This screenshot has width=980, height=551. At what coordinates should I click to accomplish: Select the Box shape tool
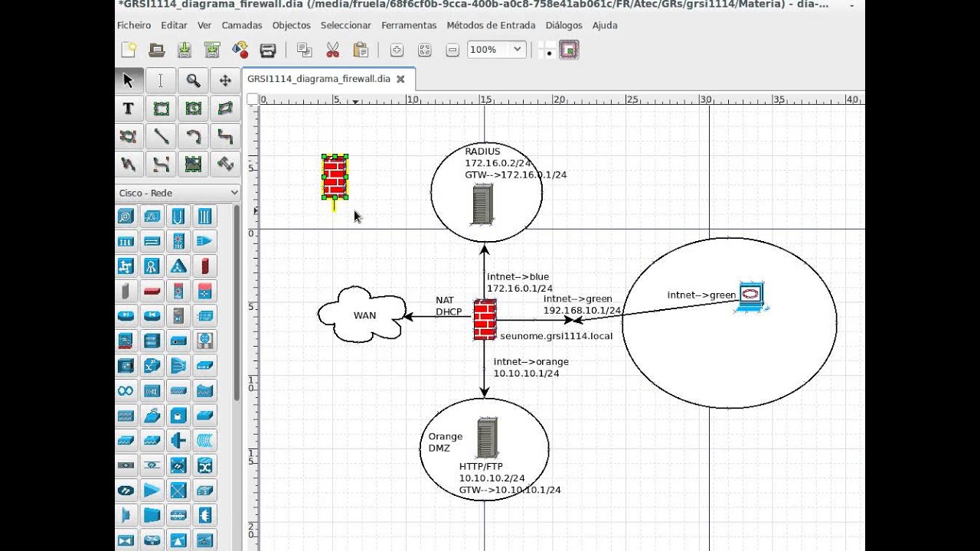(x=160, y=109)
